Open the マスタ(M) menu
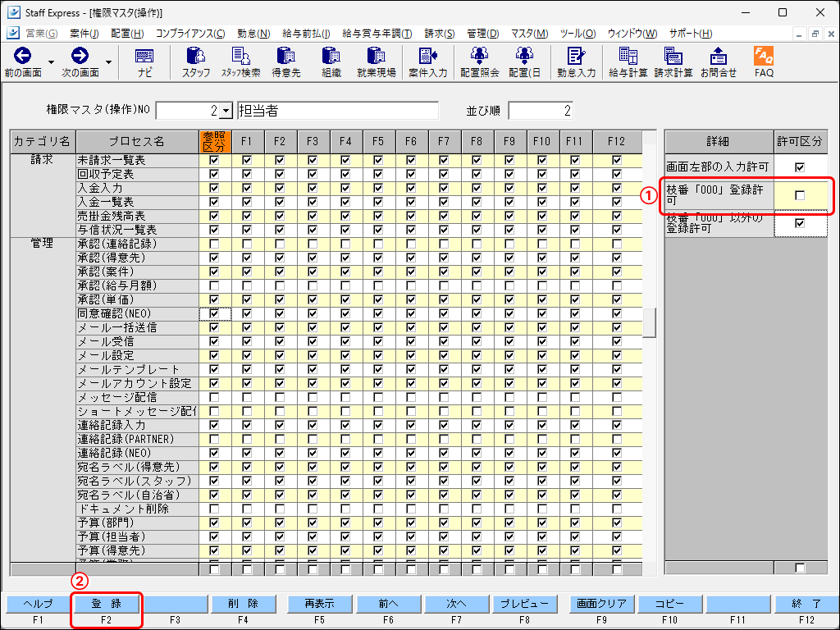Image resolution: width=840 pixels, height=630 pixels. 529,33
